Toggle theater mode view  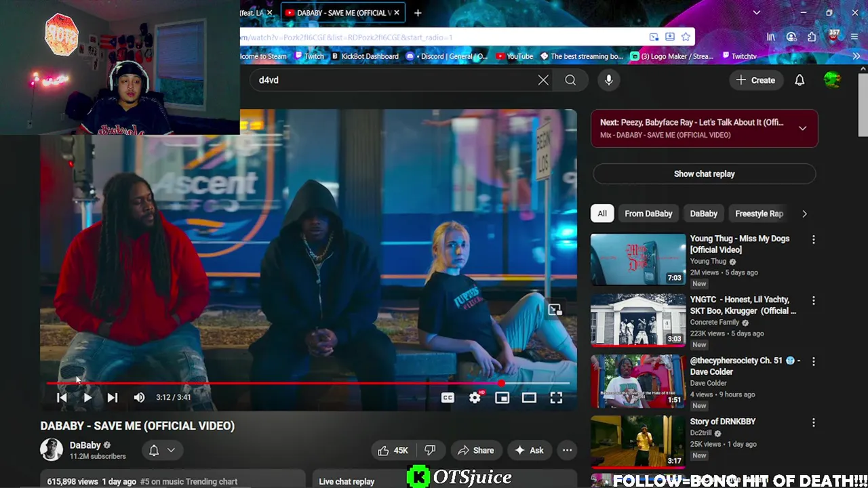(x=529, y=398)
